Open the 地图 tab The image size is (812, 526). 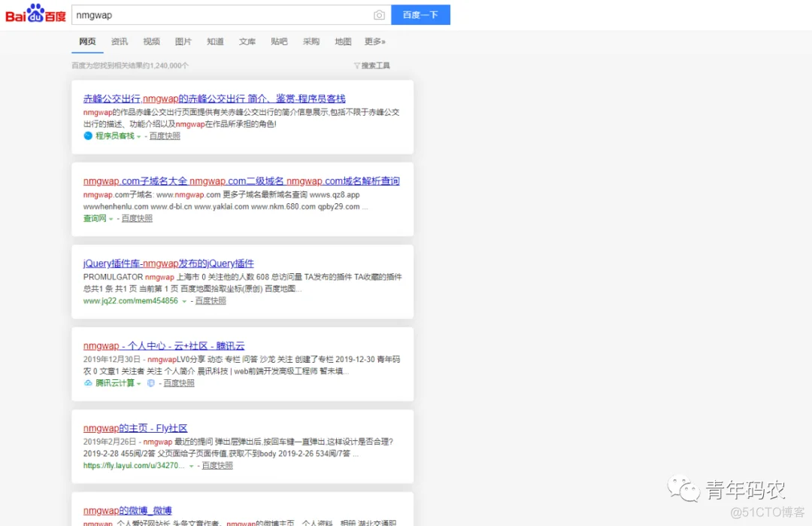pyautogui.click(x=344, y=41)
